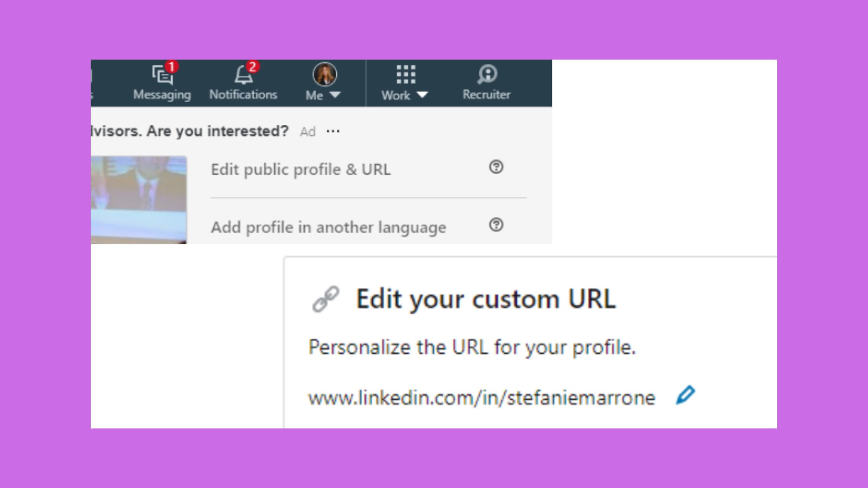Click the ad thumbnail image

(x=138, y=199)
